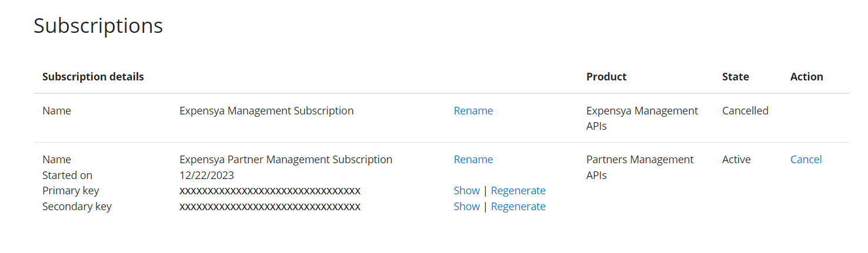Select the Subscription details column header
The height and width of the screenshot is (253, 868).
tap(93, 77)
